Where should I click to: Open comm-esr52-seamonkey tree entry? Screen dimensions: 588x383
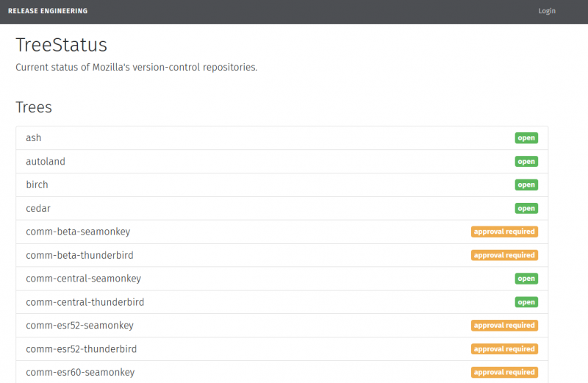pos(79,325)
